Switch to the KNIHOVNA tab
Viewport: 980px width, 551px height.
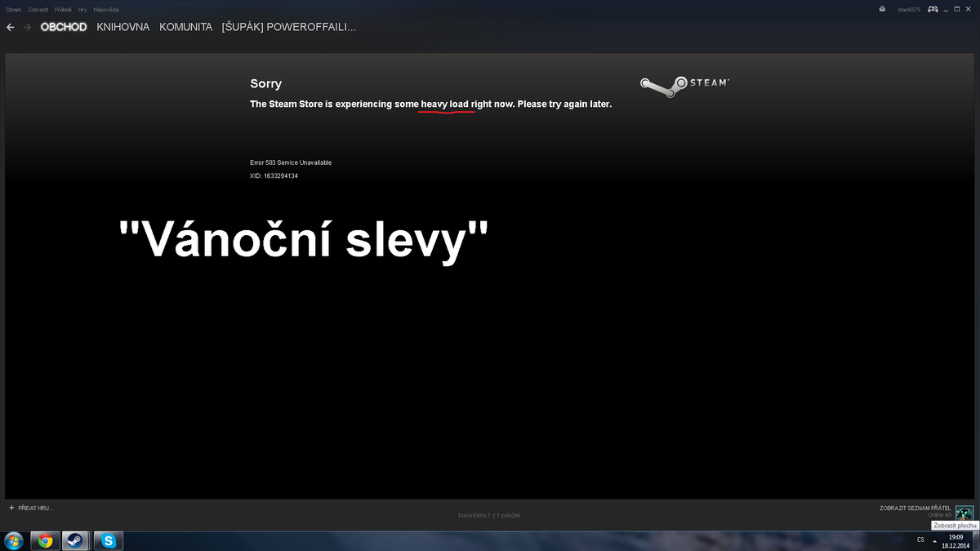point(123,27)
